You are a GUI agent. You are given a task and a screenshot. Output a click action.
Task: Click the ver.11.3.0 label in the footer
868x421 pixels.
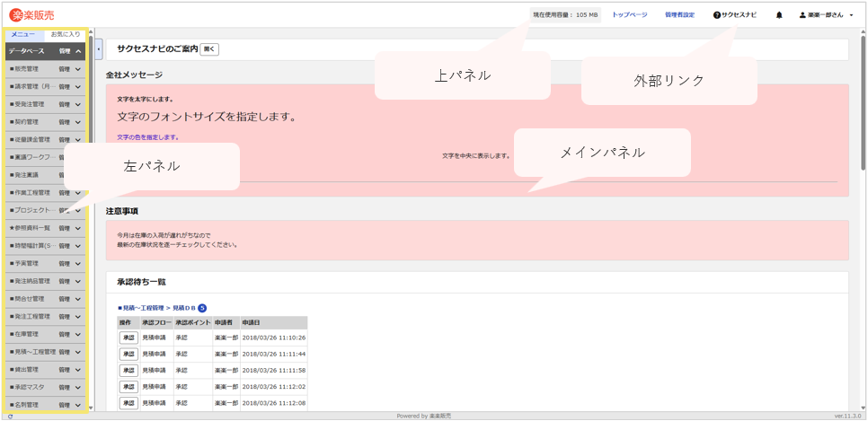point(847,416)
